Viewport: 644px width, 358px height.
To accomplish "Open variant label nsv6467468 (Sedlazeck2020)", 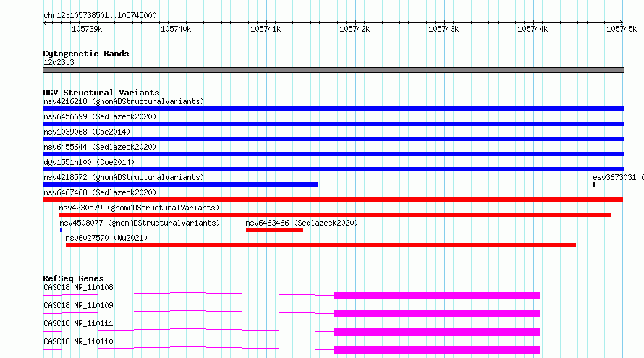I will (100, 192).
